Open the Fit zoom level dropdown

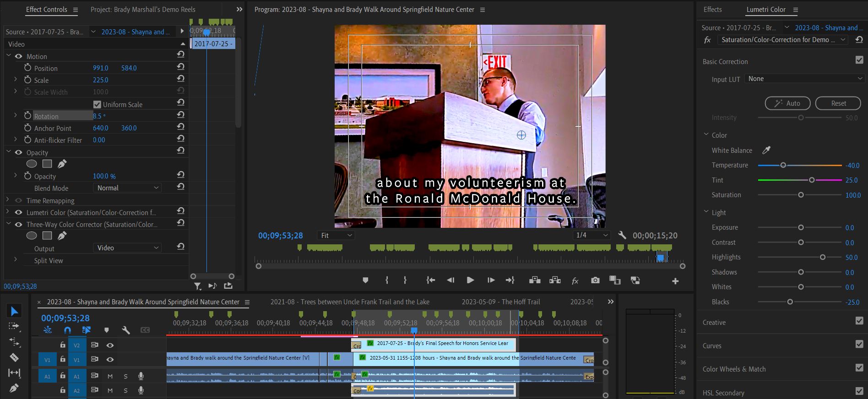coord(336,235)
